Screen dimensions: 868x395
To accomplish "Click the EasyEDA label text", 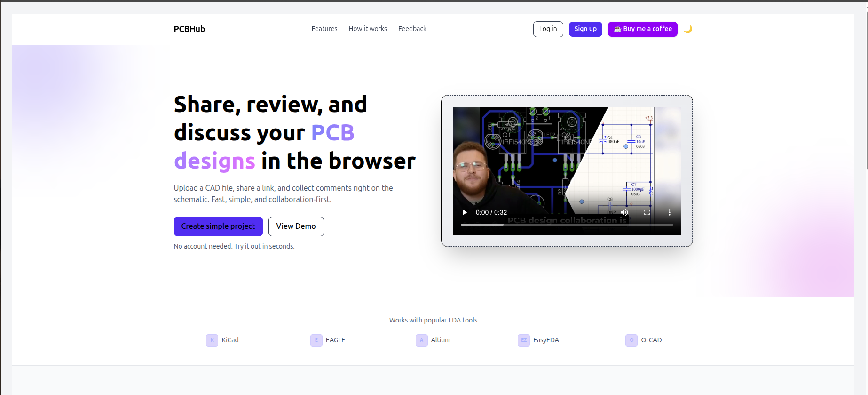I will (546, 340).
